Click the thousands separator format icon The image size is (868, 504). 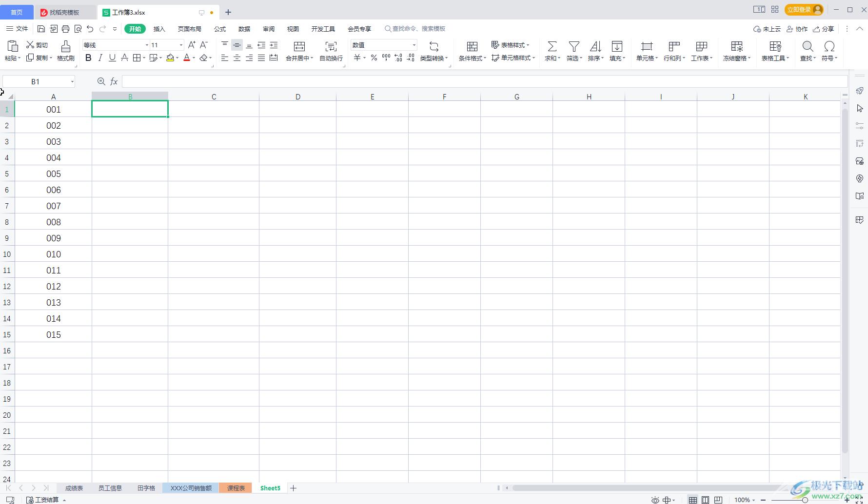click(386, 58)
